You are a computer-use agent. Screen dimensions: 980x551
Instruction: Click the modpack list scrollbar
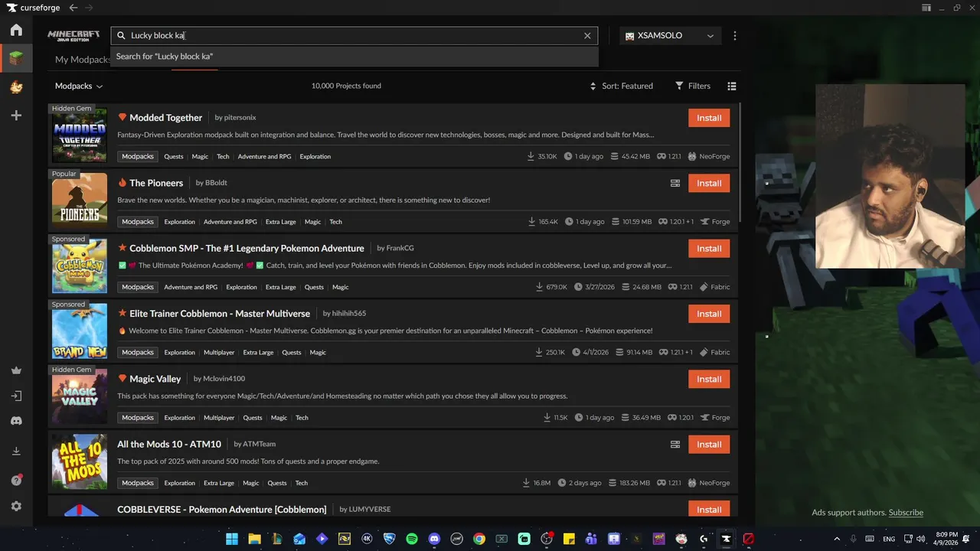[x=740, y=161]
